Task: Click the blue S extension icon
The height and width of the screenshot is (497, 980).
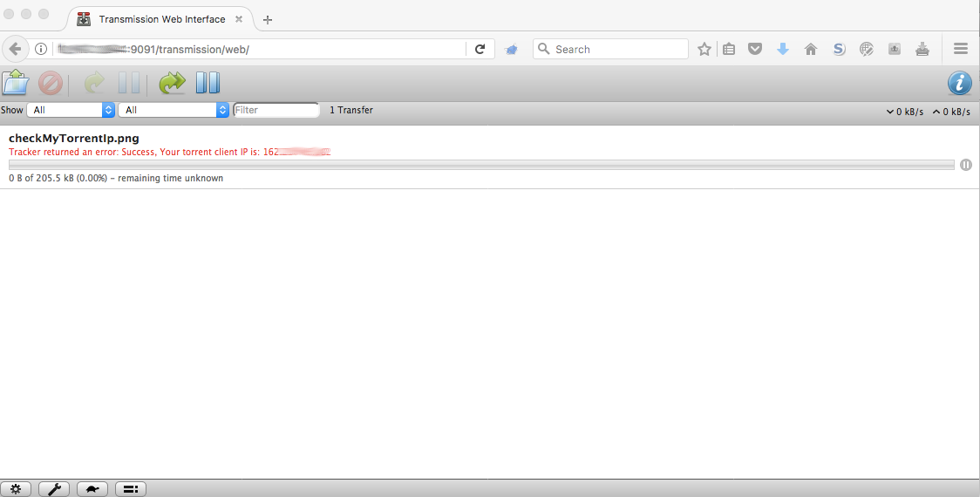Action: pyautogui.click(x=839, y=49)
